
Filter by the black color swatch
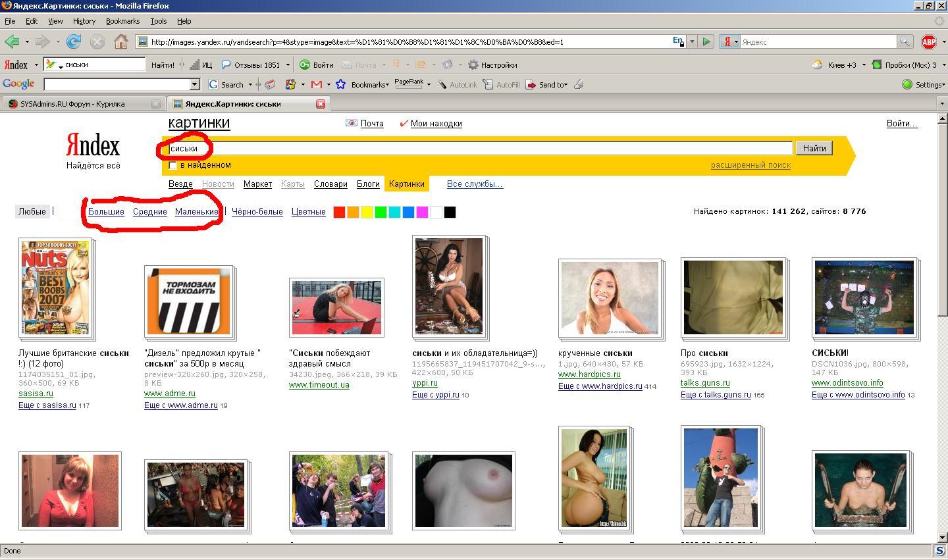click(x=450, y=212)
